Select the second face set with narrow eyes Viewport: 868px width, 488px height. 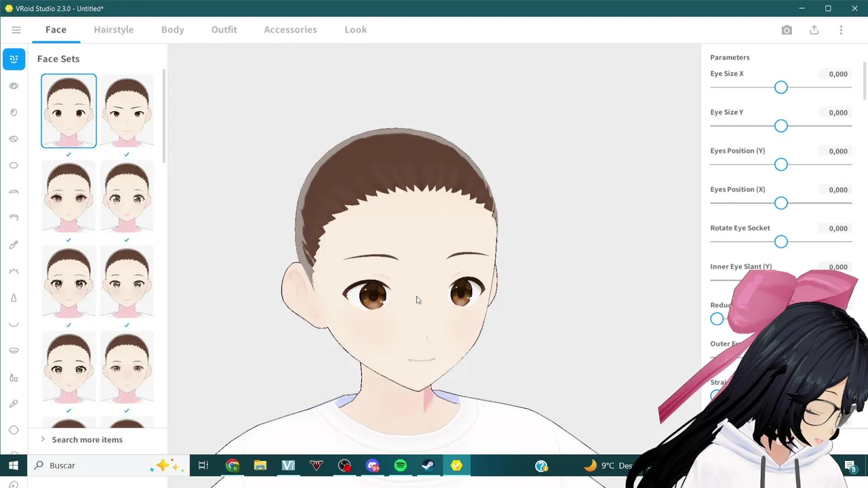pyautogui.click(x=127, y=110)
